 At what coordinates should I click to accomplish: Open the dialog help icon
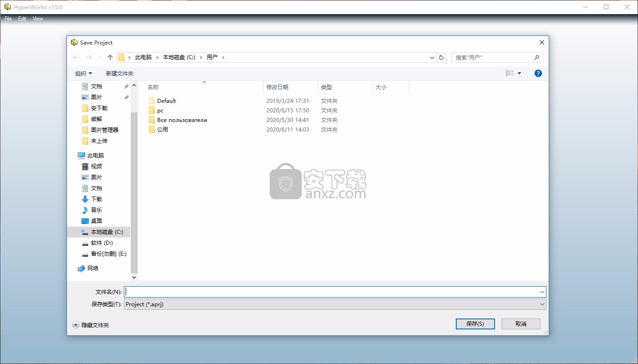pos(538,73)
